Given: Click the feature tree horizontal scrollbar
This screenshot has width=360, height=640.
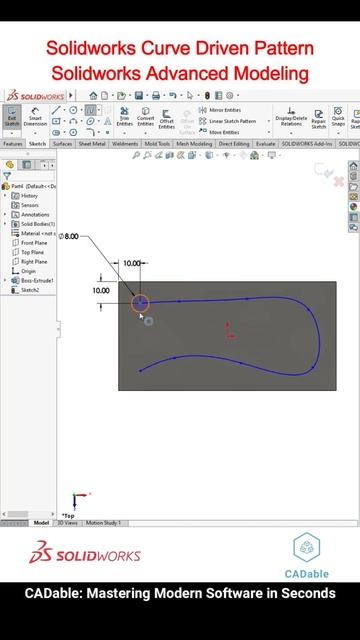Looking at the screenshot, I should pos(28,514).
